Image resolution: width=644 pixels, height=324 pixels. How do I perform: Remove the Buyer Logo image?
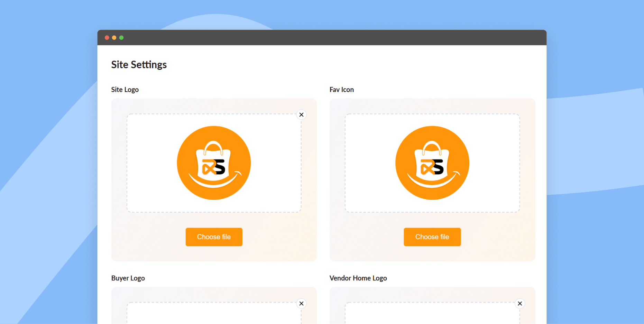pyautogui.click(x=301, y=304)
